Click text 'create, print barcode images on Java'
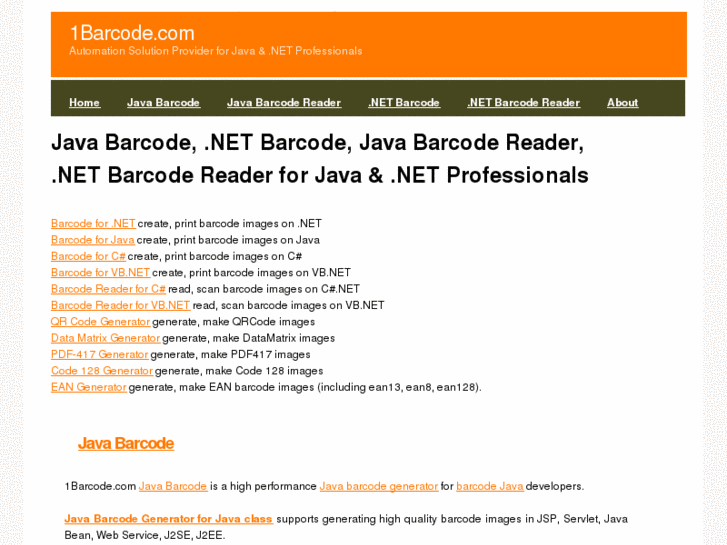 [228, 240]
